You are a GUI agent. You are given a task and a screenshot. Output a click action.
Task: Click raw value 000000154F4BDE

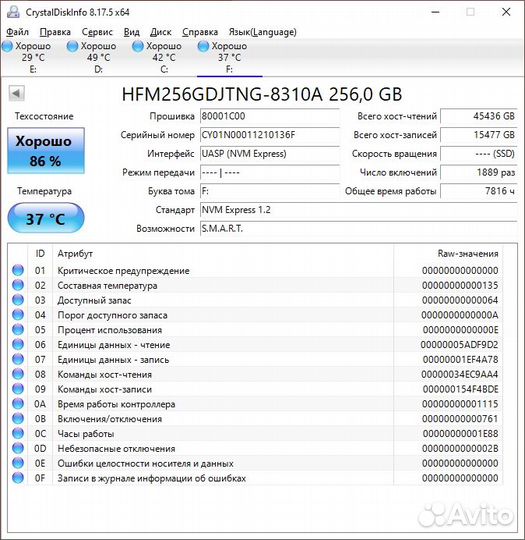[x=460, y=389]
